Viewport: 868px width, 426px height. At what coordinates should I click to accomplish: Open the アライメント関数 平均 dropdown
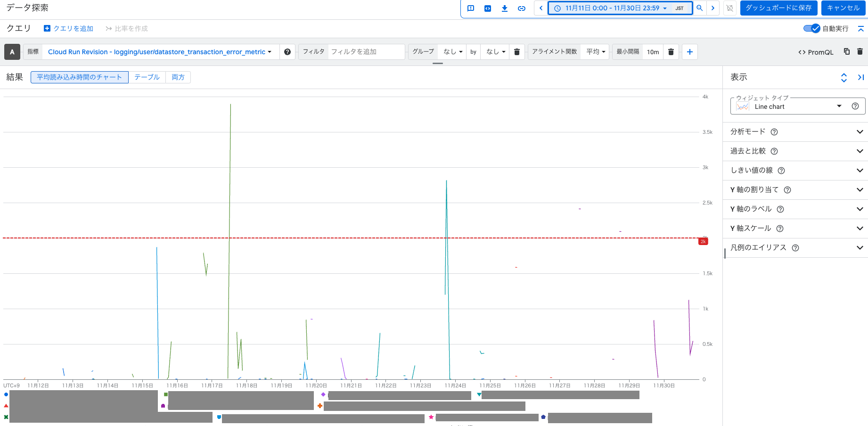[x=596, y=52]
